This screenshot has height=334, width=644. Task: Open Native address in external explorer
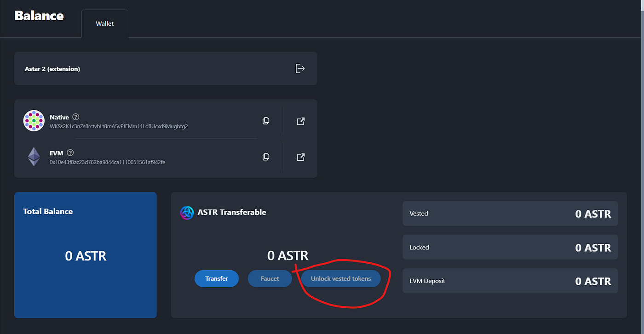click(300, 121)
